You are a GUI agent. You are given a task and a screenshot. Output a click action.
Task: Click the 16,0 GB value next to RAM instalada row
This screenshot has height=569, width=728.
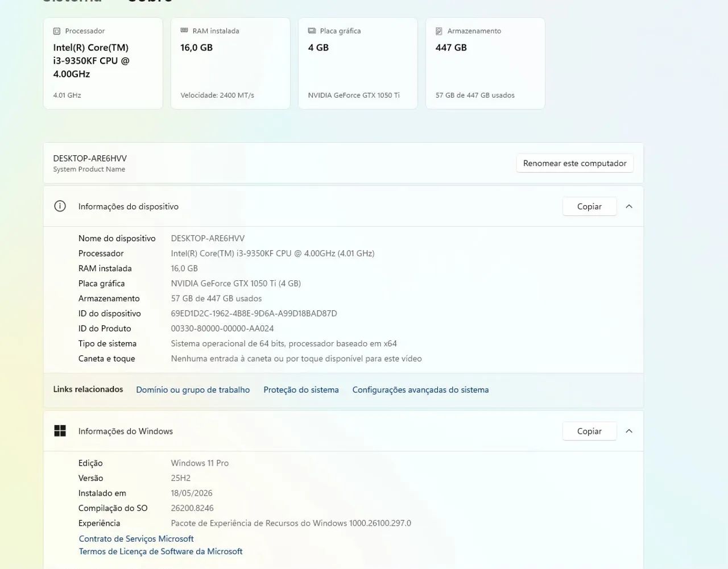tap(184, 269)
